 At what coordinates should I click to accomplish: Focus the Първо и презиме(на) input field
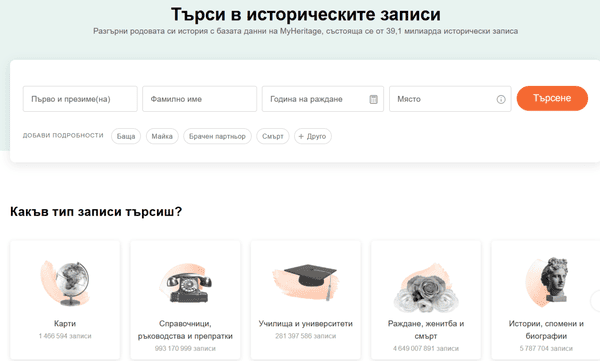click(x=80, y=99)
